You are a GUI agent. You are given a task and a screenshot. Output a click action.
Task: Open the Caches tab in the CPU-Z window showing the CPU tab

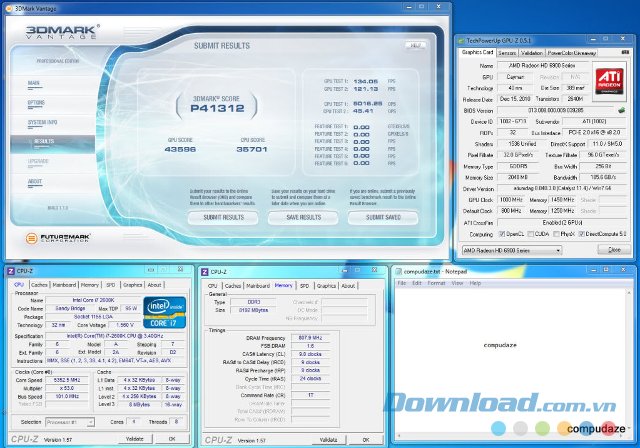coord(39,285)
